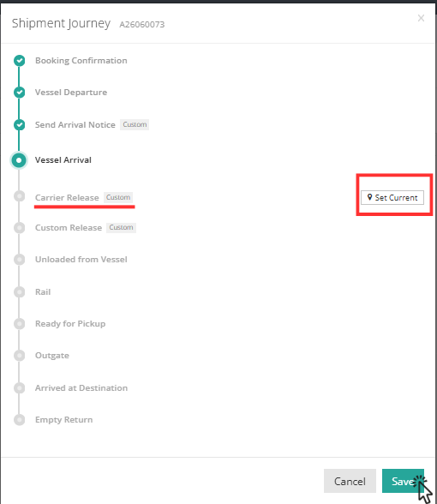Click the Rail step circle
Screen dimensions: 437x504
pyautogui.click(x=19, y=291)
